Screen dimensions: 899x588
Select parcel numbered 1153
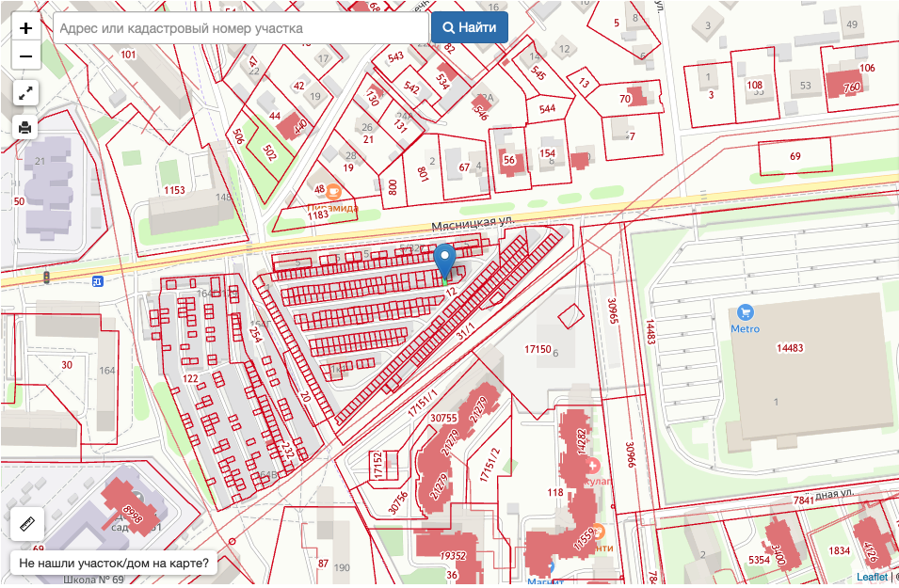(174, 191)
